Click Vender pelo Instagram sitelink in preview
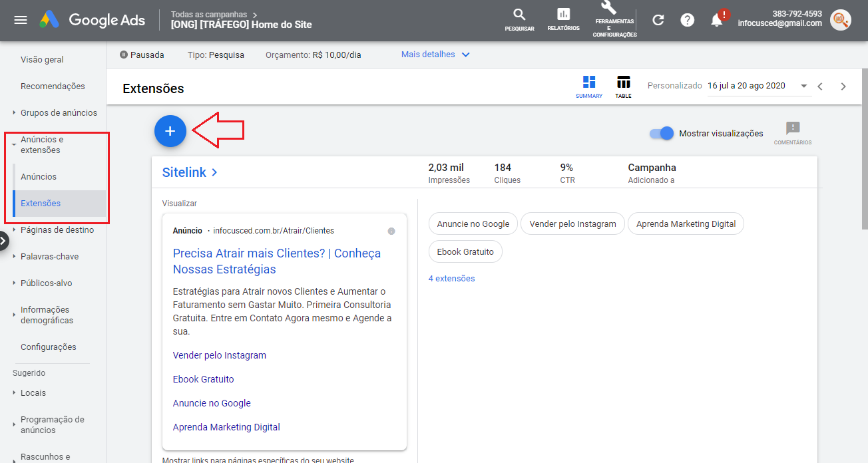 coord(219,355)
